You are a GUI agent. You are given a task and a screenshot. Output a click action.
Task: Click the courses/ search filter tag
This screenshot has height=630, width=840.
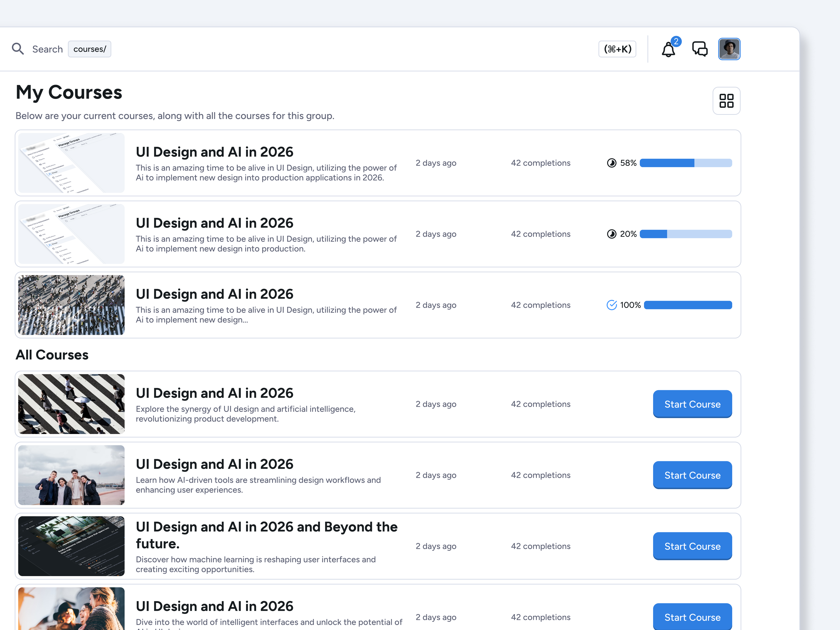90,49
